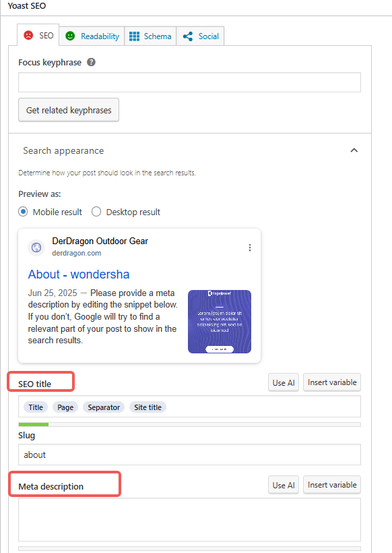Screen dimensions: 392x553
Task: Click the Slug input field containing about
Action: pyautogui.click(x=189, y=455)
